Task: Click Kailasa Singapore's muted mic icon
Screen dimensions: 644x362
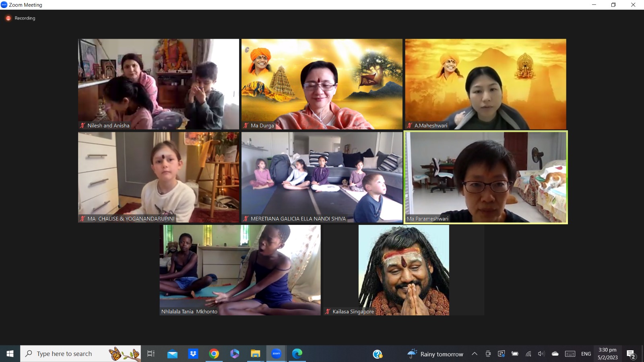Action: 328,311
